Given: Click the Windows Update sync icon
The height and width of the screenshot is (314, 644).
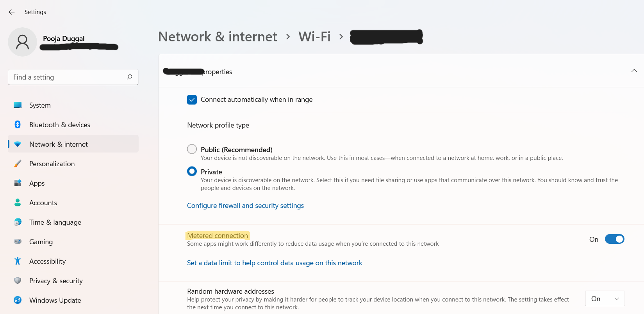Looking at the screenshot, I should click(x=18, y=300).
